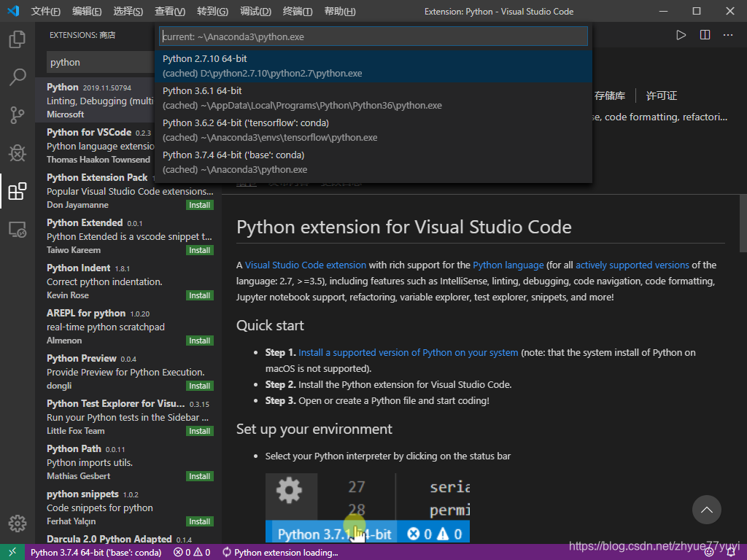Open the 文件(F) menu

(45, 11)
